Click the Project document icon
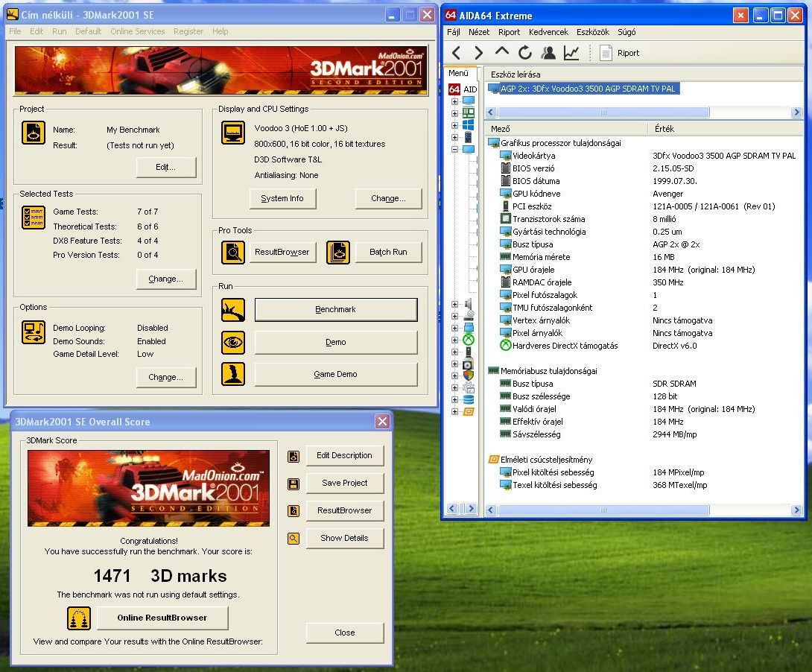This screenshot has width=812, height=672. coord(34,133)
